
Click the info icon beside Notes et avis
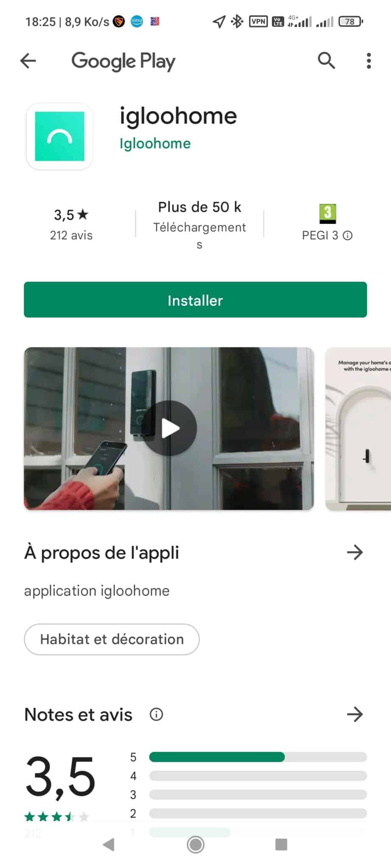156,715
